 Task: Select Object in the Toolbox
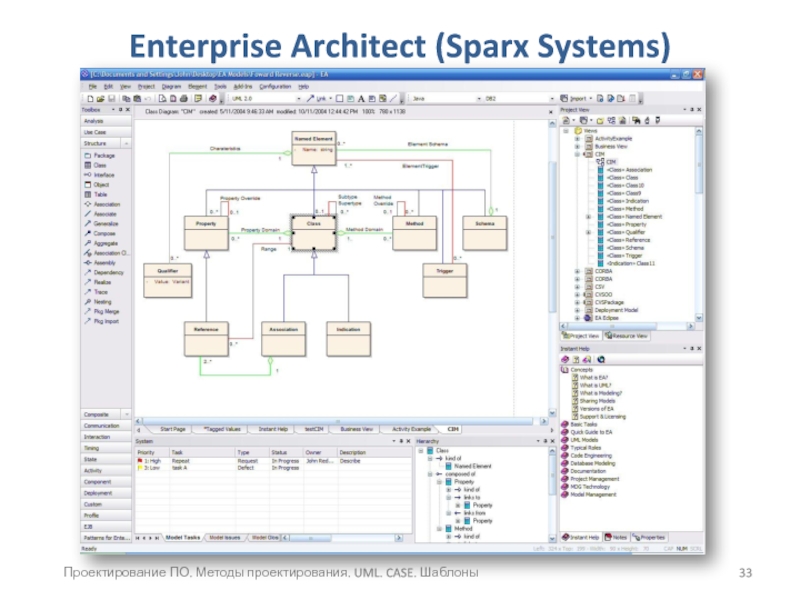point(97,185)
